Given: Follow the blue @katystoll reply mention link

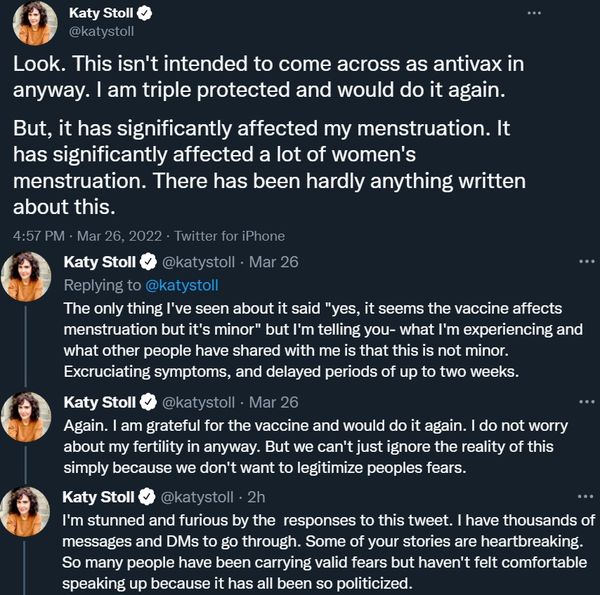Looking at the screenshot, I should pos(182,285).
